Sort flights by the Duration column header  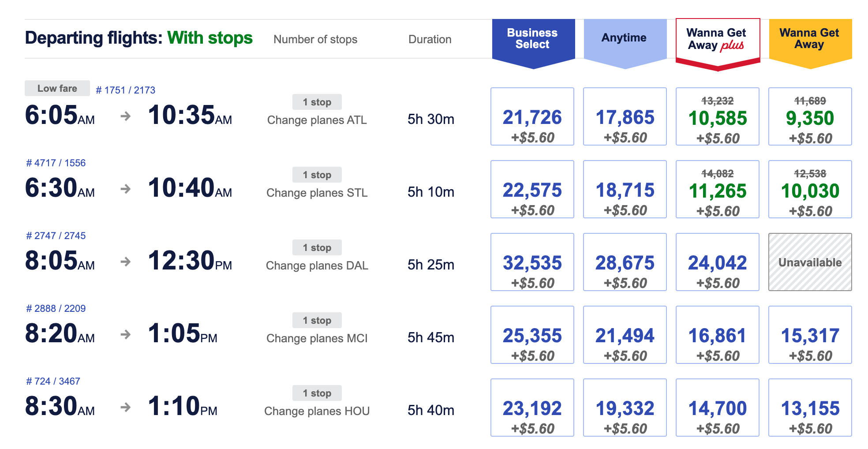click(430, 39)
